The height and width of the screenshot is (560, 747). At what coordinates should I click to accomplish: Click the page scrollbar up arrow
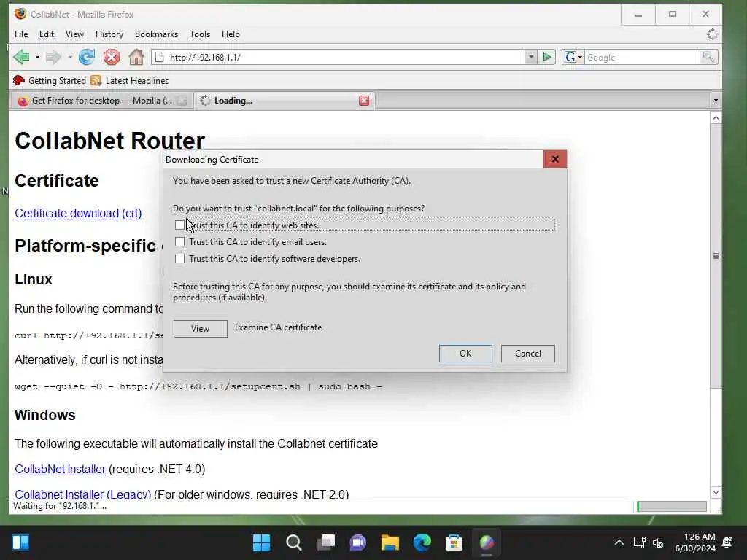point(716,118)
